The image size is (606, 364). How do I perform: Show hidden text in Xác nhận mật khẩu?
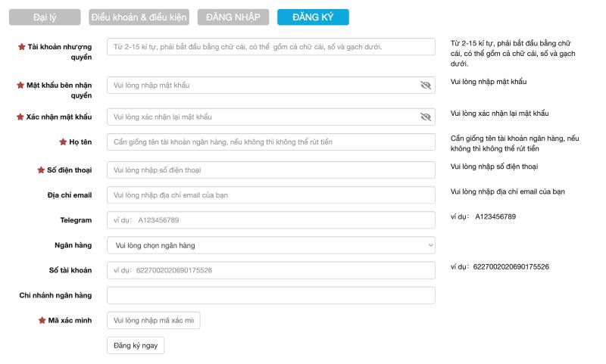click(425, 117)
